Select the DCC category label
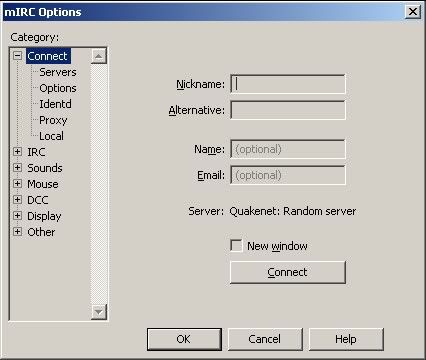 tap(38, 200)
